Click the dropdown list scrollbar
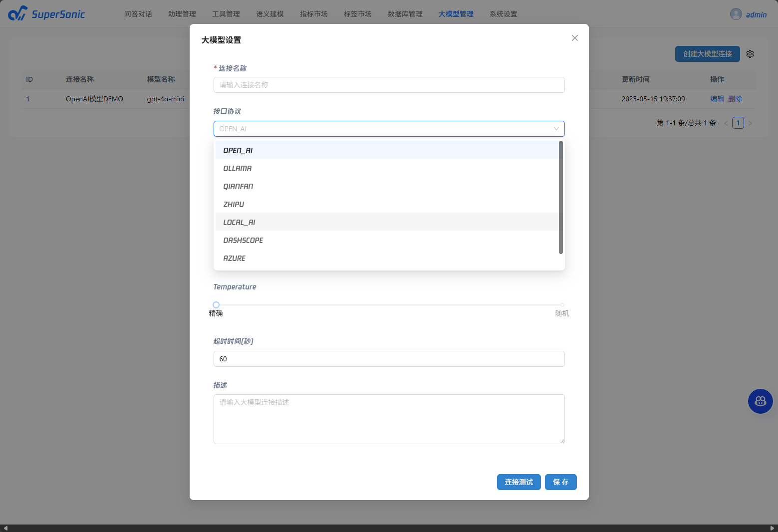 click(x=561, y=197)
